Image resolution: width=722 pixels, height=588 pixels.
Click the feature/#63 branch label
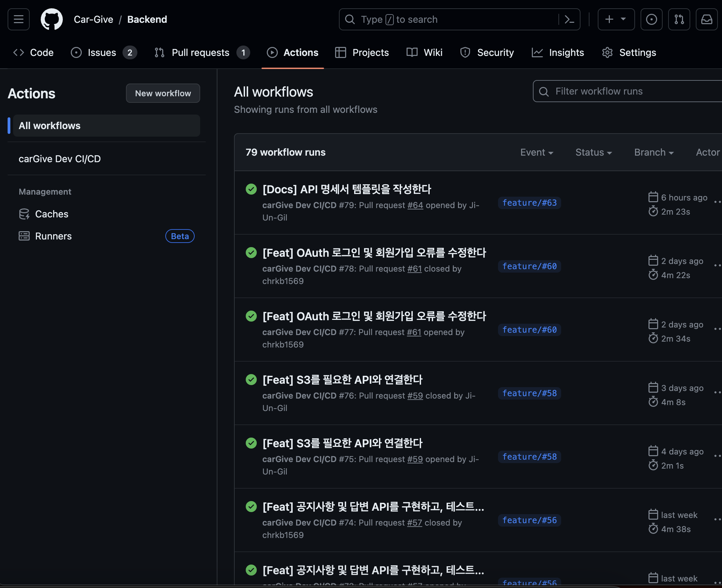(529, 203)
